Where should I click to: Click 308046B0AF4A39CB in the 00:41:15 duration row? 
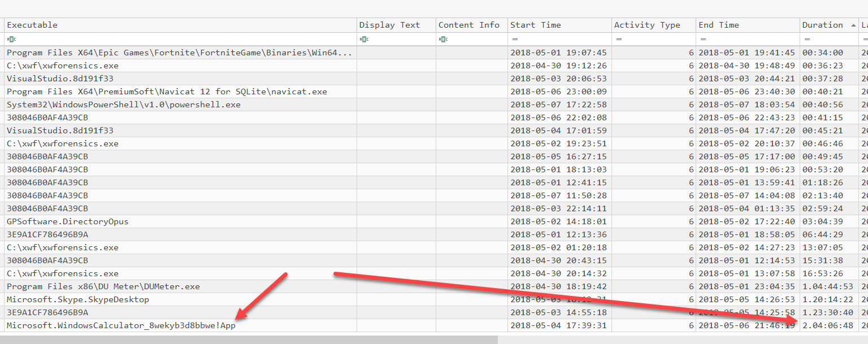[47, 117]
